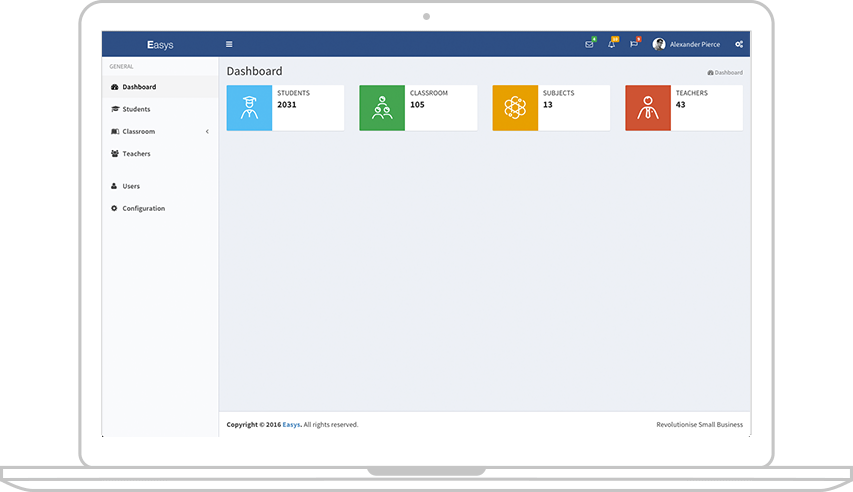The width and height of the screenshot is (853, 492).
Task: Click the green Classroom icon tile
Action: [382, 108]
